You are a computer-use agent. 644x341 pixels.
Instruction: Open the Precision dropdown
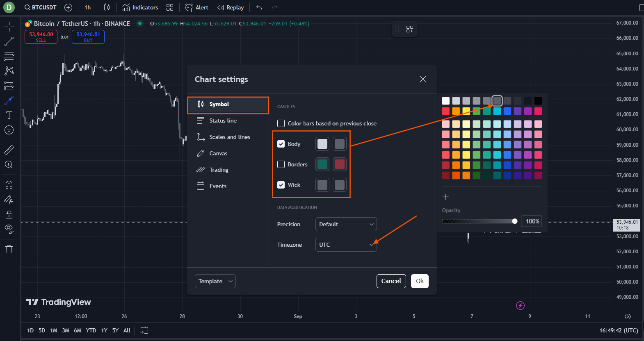point(346,224)
